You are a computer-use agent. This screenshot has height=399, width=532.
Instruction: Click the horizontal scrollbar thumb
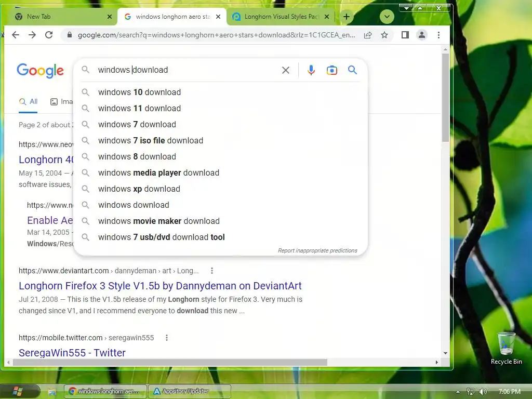pos(170,362)
